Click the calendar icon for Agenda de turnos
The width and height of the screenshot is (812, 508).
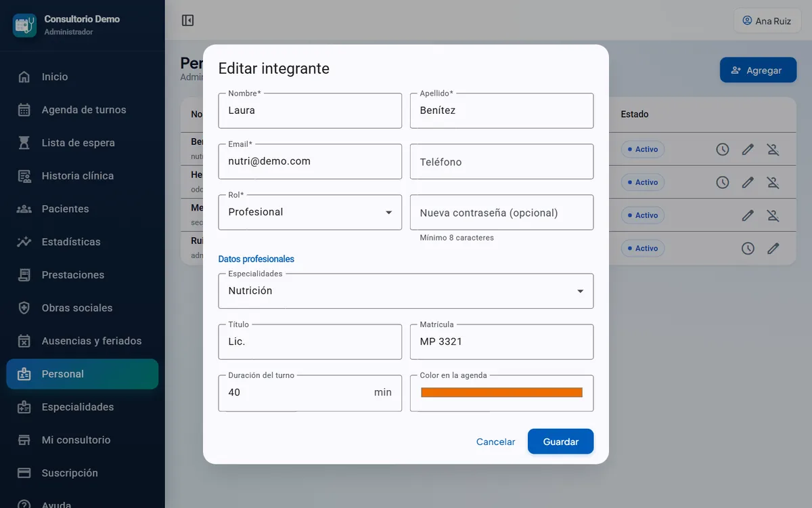tap(24, 110)
